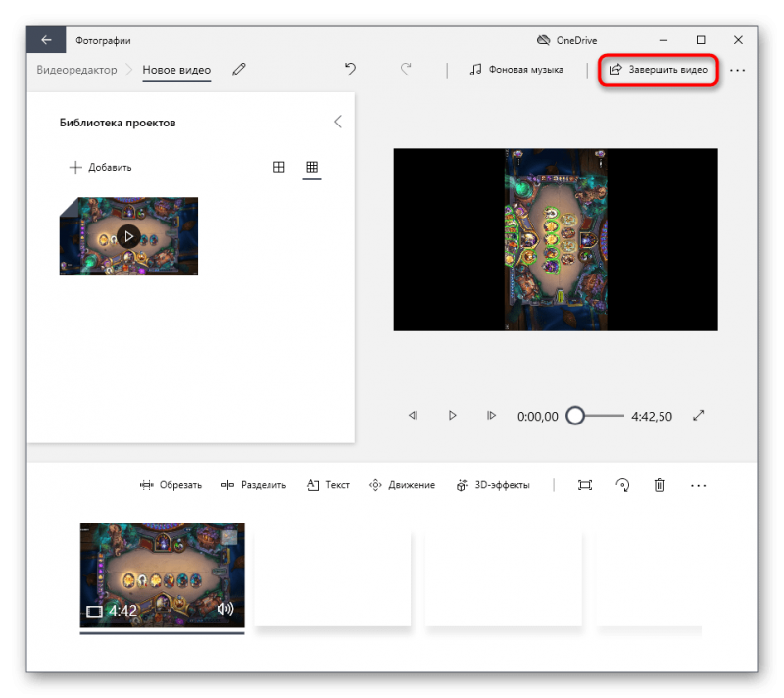Switch library to small grid view
784x698 pixels.
(312, 167)
